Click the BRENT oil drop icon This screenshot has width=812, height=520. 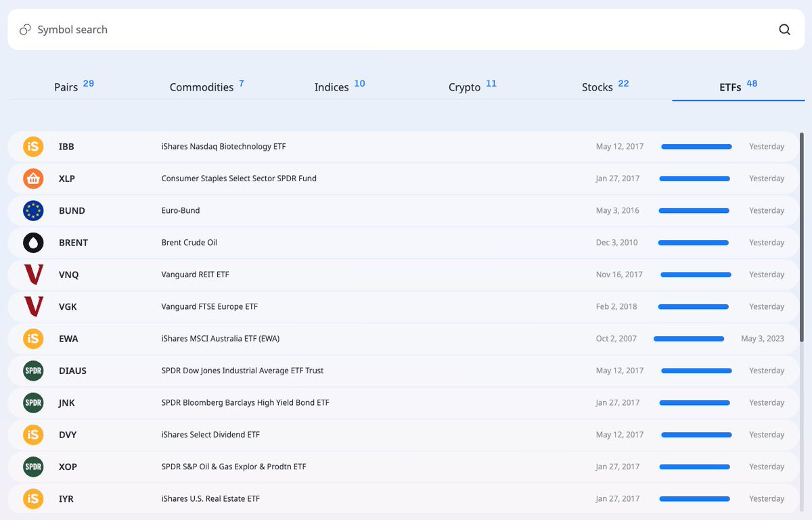click(33, 243)
